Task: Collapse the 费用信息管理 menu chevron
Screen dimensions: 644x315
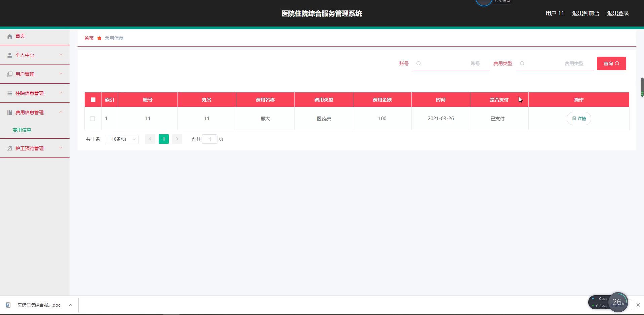Action: [61, 112]
